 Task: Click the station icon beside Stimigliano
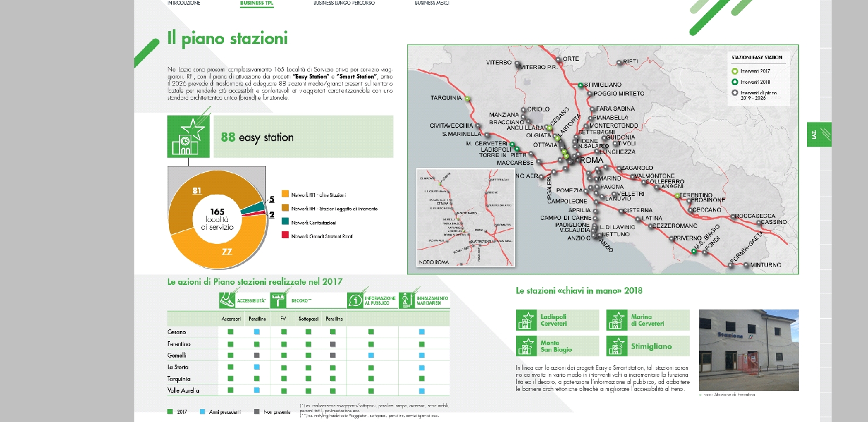coord(616,346)
